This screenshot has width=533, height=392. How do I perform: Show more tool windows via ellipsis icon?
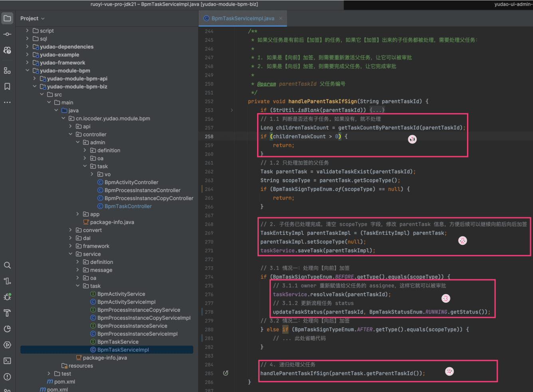[7, 103]
